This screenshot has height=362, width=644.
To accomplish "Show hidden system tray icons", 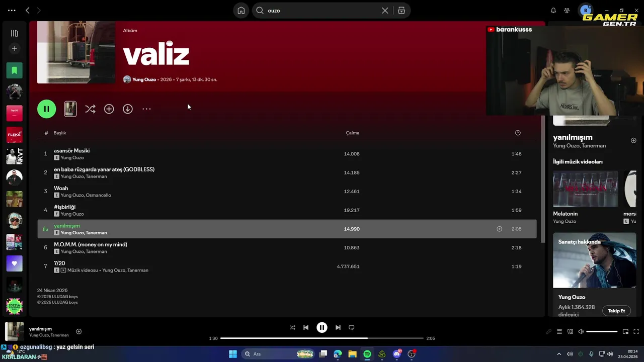I will [x=559, y=354].
